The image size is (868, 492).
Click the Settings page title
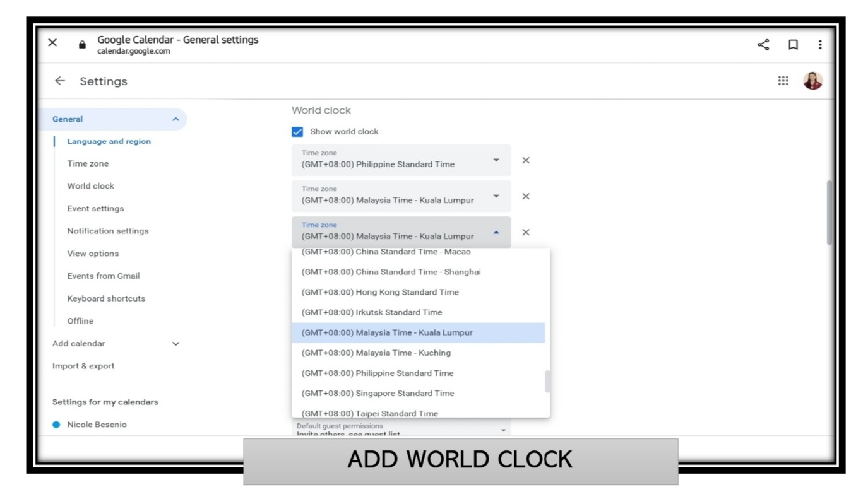[x=104, y=81]
